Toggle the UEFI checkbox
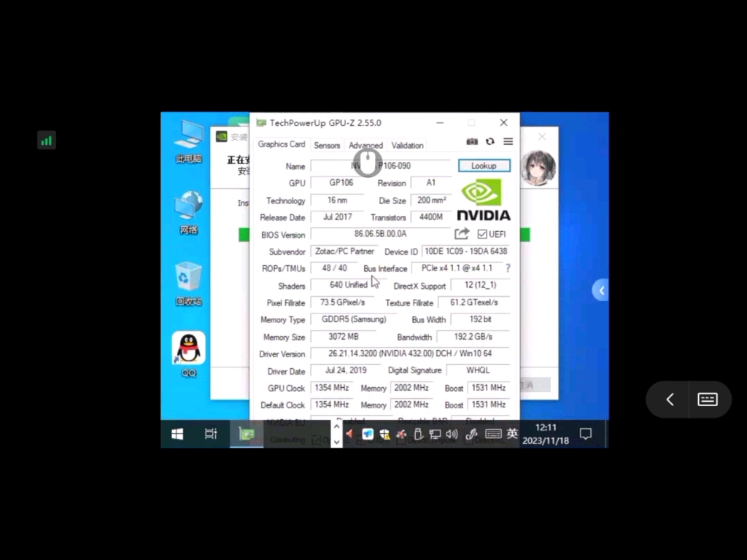 coord(482,234)
